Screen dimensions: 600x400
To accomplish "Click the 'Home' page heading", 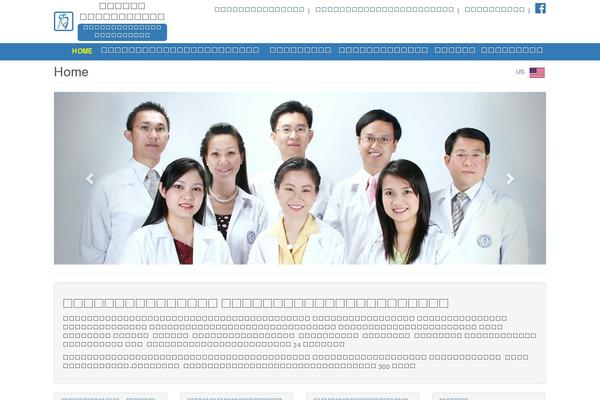I will [71, 72].
